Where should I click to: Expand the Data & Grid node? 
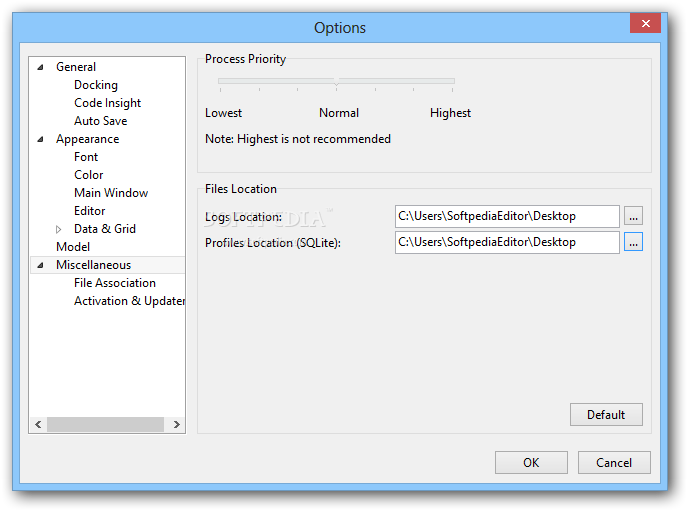[58, 229]
